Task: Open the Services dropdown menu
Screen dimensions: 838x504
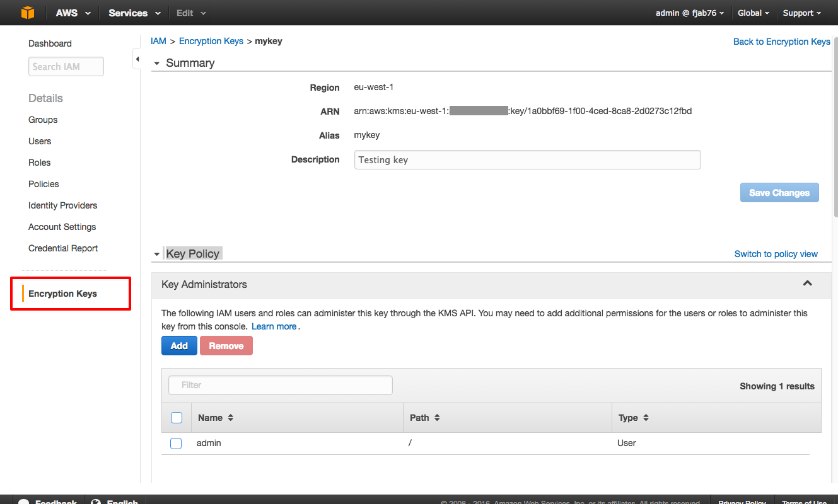Action: [134, 13]
